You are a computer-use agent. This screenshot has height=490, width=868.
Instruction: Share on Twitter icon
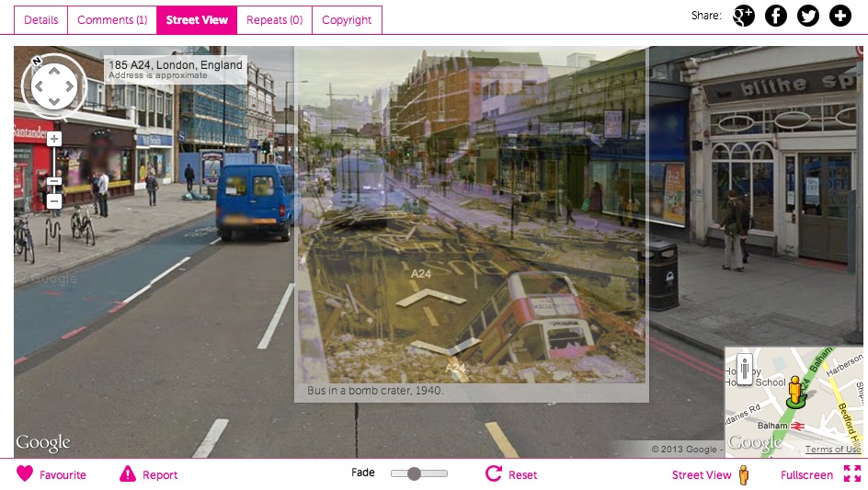click(x=807, y=16)
